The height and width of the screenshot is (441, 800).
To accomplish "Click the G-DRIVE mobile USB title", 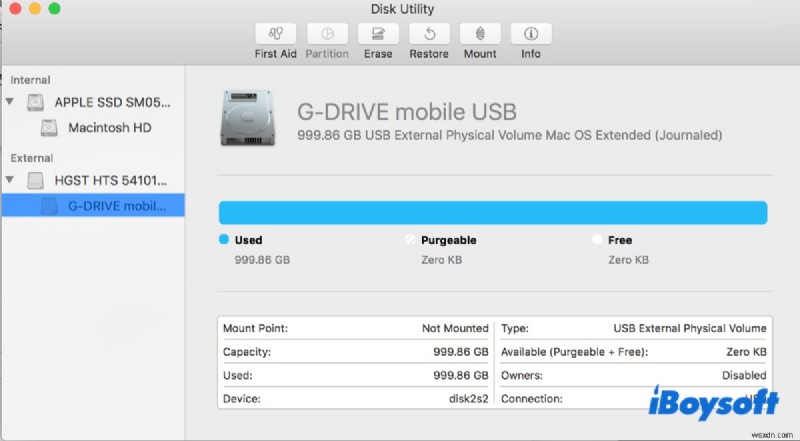I will [x=407, y=112].
